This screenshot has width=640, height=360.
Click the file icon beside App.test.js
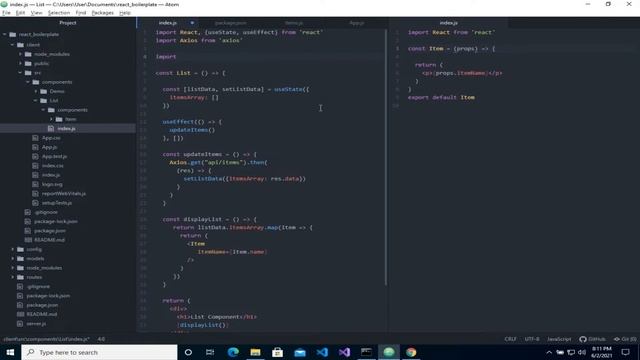point(35,156)
